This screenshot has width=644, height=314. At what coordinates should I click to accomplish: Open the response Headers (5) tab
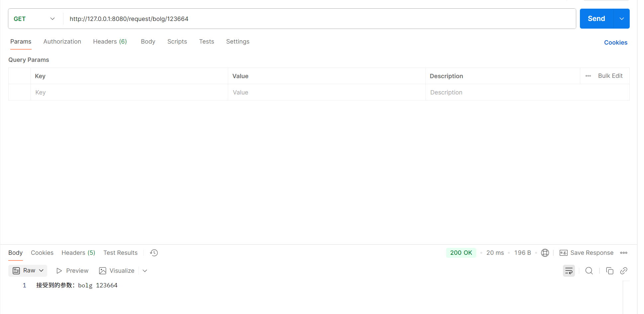click(x=78, y=253)
